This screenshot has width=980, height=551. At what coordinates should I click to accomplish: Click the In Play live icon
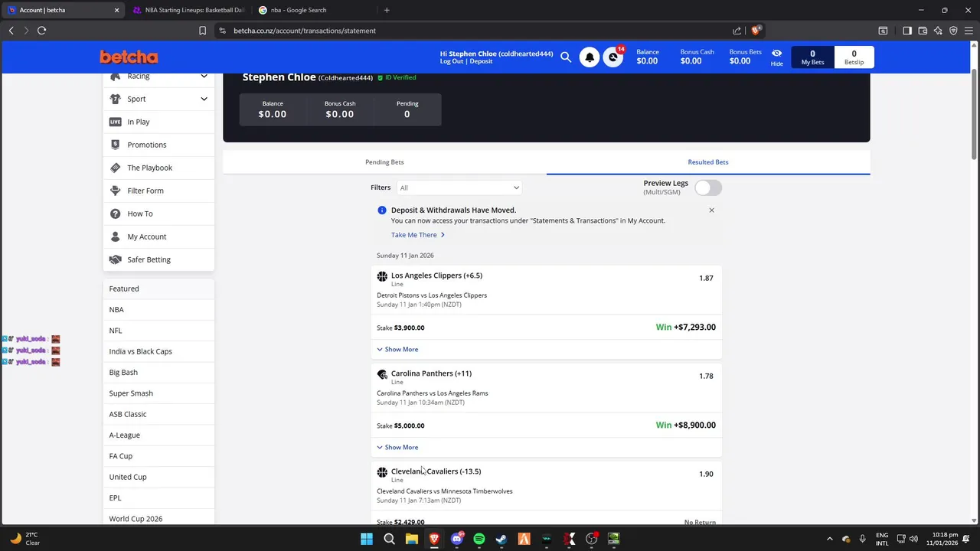[x=116, y=122]
